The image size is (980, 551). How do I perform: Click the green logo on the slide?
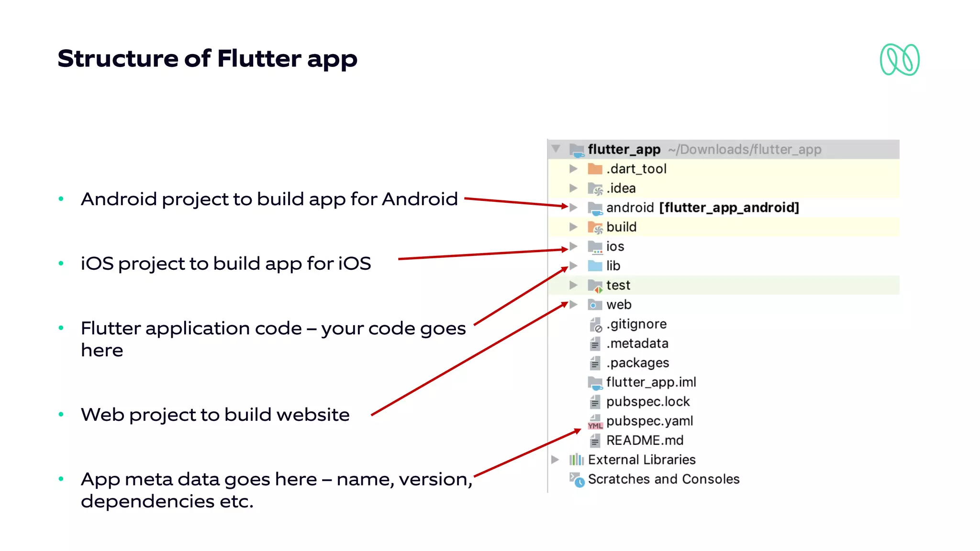(900, 60)
